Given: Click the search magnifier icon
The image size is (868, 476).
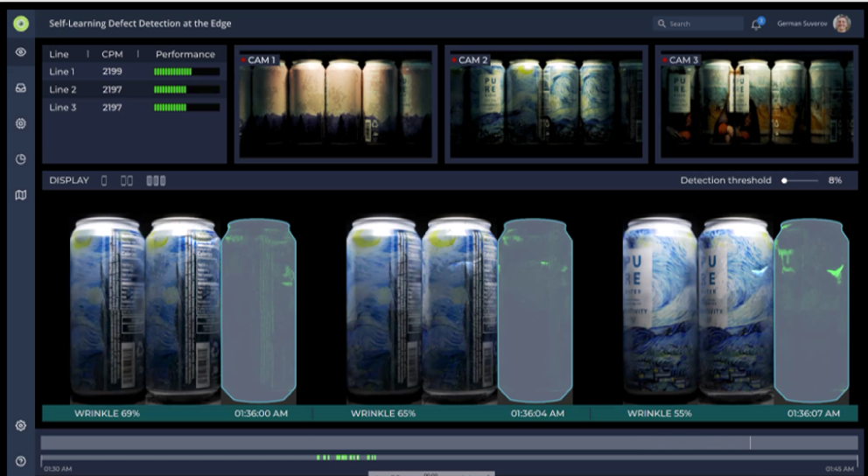Looking at the screenshot, I should click(661, 24).
